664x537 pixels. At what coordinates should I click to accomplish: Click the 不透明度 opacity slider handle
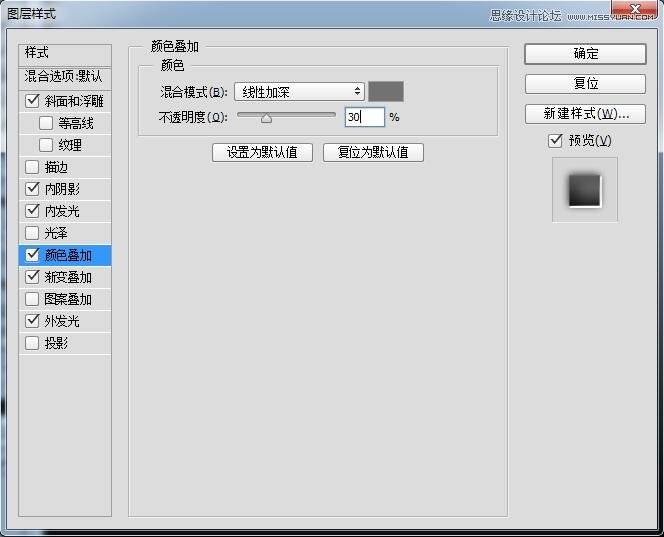pos(266,118)
